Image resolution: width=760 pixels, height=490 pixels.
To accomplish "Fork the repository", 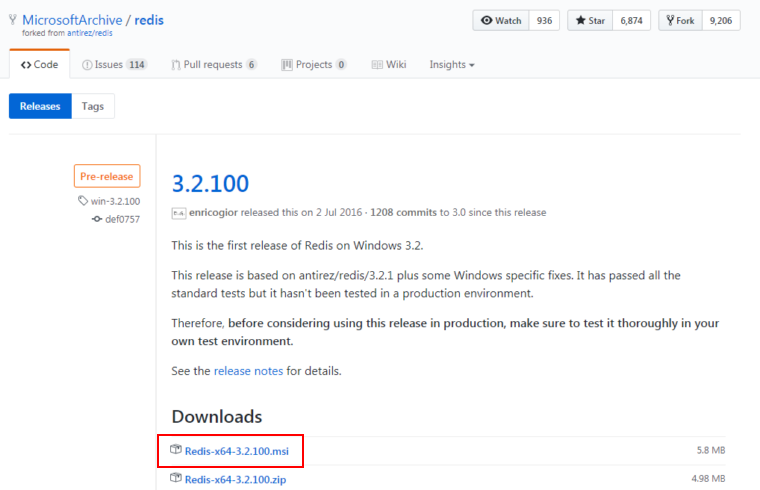I will point(680,20).
